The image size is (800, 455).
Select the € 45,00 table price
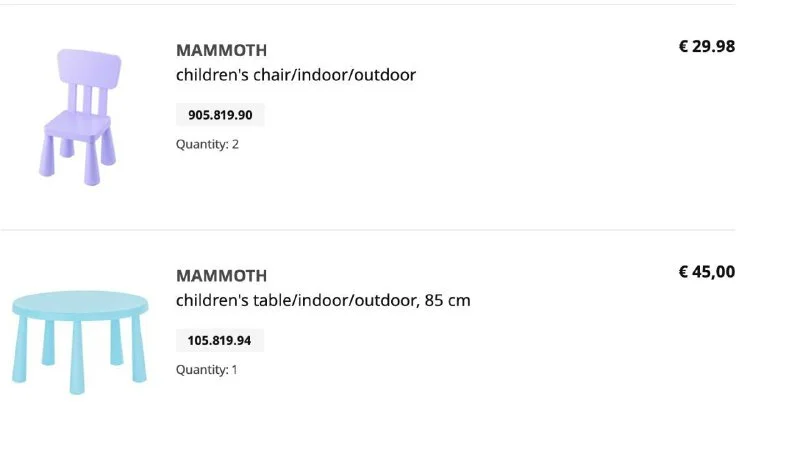(x=706, y=271)
